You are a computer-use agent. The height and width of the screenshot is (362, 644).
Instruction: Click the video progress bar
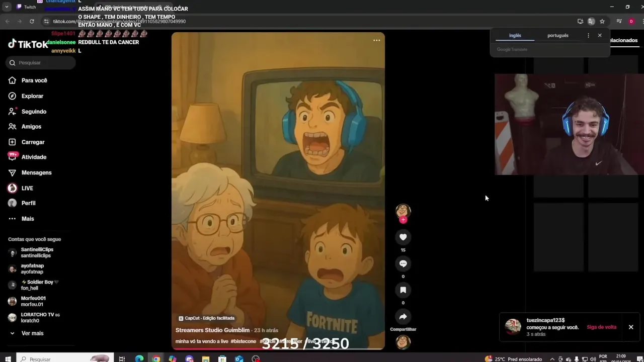278,348
